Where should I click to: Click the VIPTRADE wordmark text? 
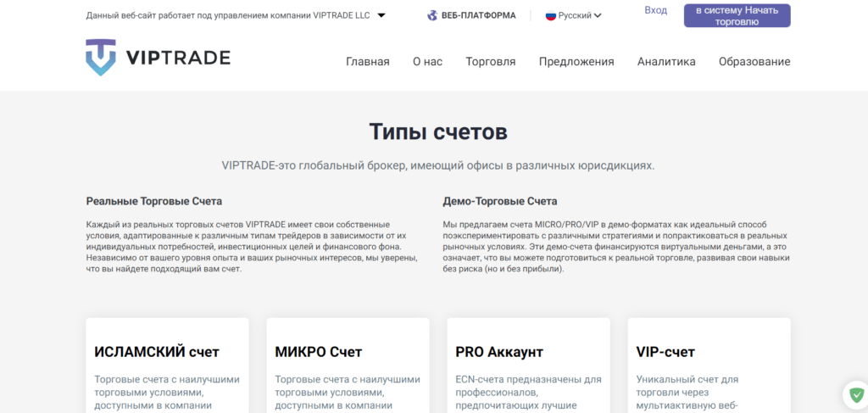[x=178, y=58]
